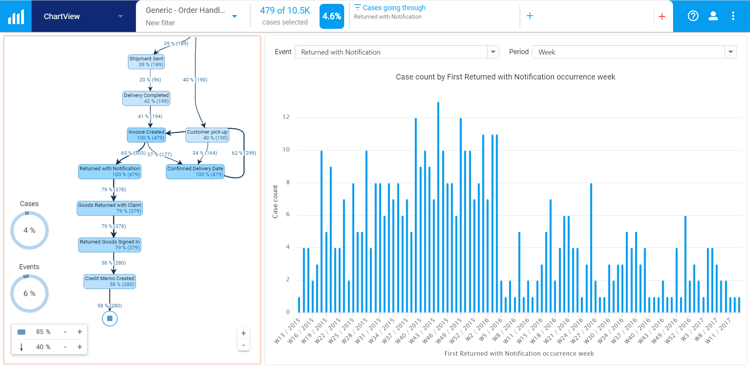750x367 pixels.
Task: Select the Invoice Created flowchart node
Action: 146,134
